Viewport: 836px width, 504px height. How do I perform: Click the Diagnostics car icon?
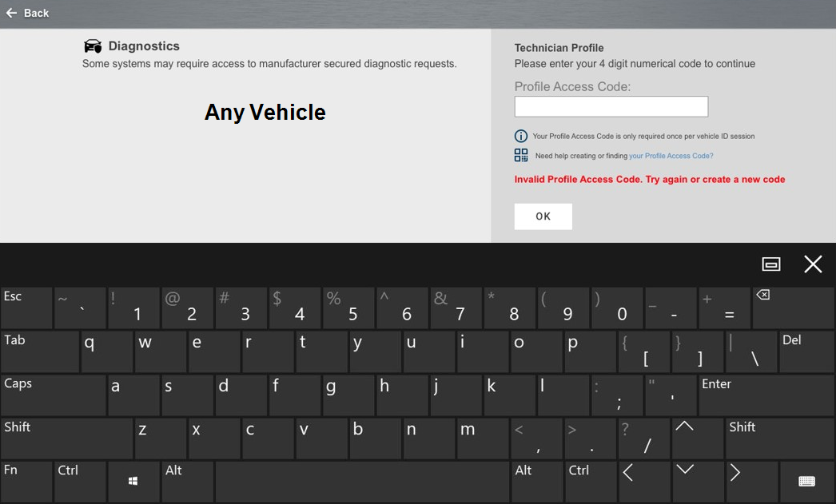pyautogui.click(x=93, y=46)
